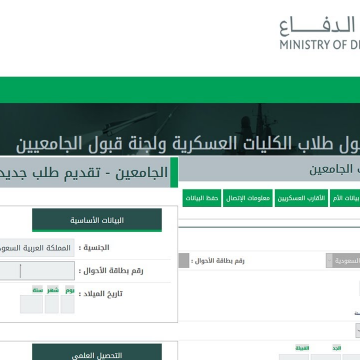
Task: Click the small gray ID number box
Action: 184,260
